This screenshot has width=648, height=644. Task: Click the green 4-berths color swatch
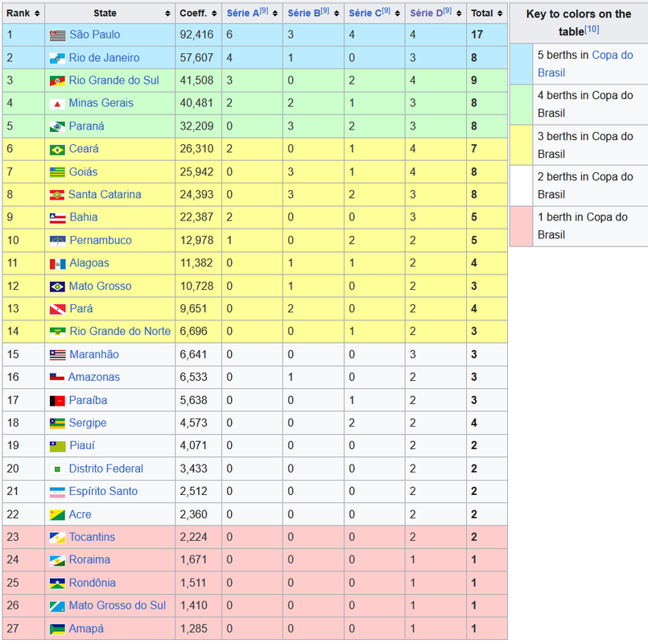point(521,105)
